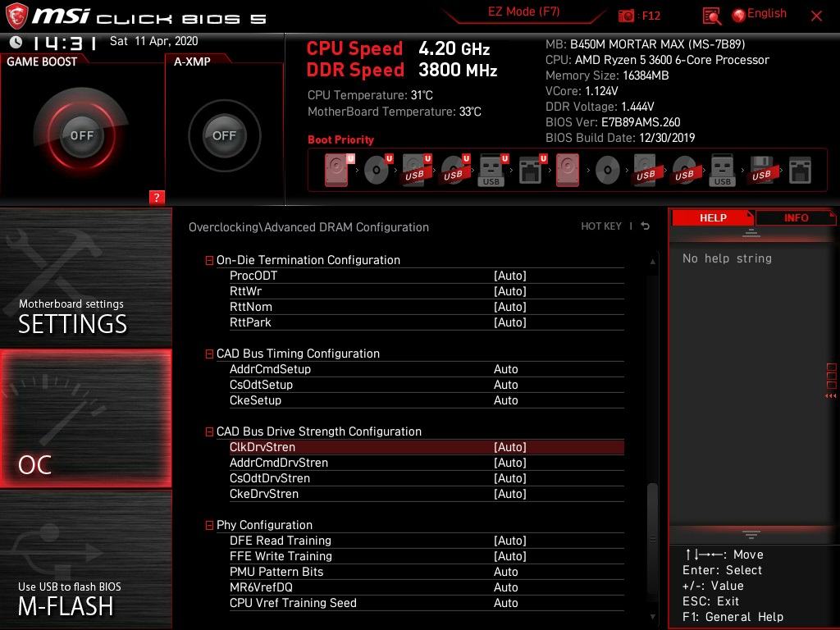Select the UEFI network boot device icon
The image size is (840, 630).
coord(532,171)
